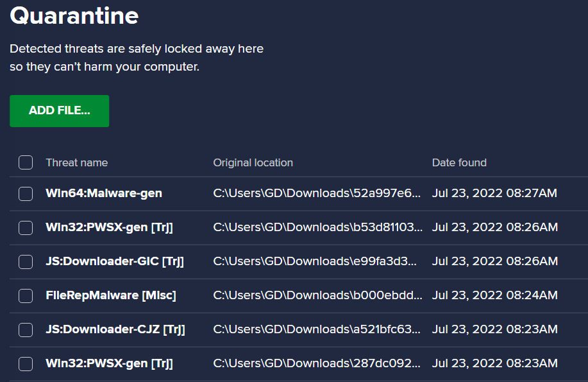This screenshot has width=588, height=382.
Task: Sort by the Date found column header
Action: (459, 162)
